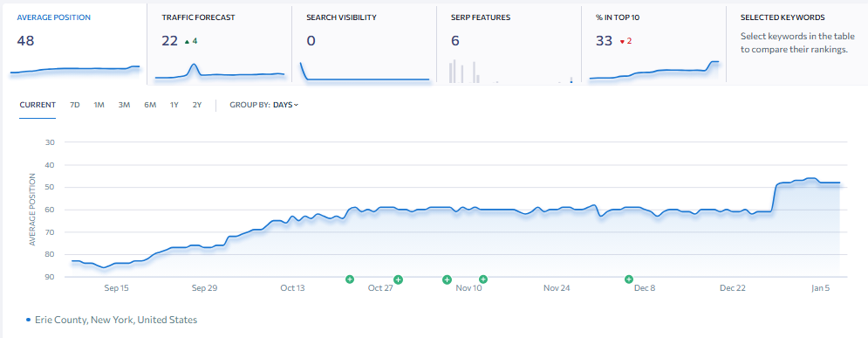The height and width of the screenshot is (338, 868).
Task: Click the green up arrow change indicator
Action: click(x=187, y=41)
